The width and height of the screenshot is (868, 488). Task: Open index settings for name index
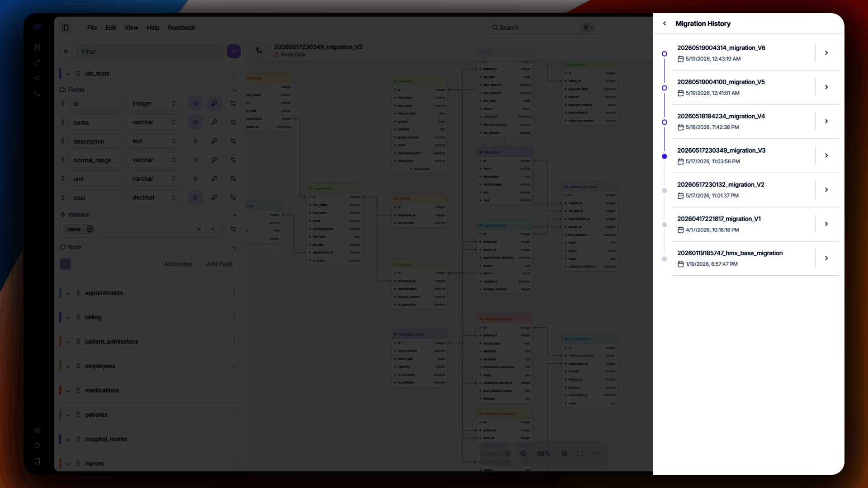(x=233, y=229)
